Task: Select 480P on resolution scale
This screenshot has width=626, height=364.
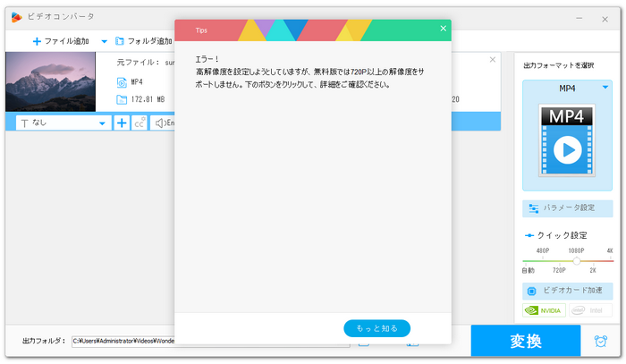Action: coord(543,250)
